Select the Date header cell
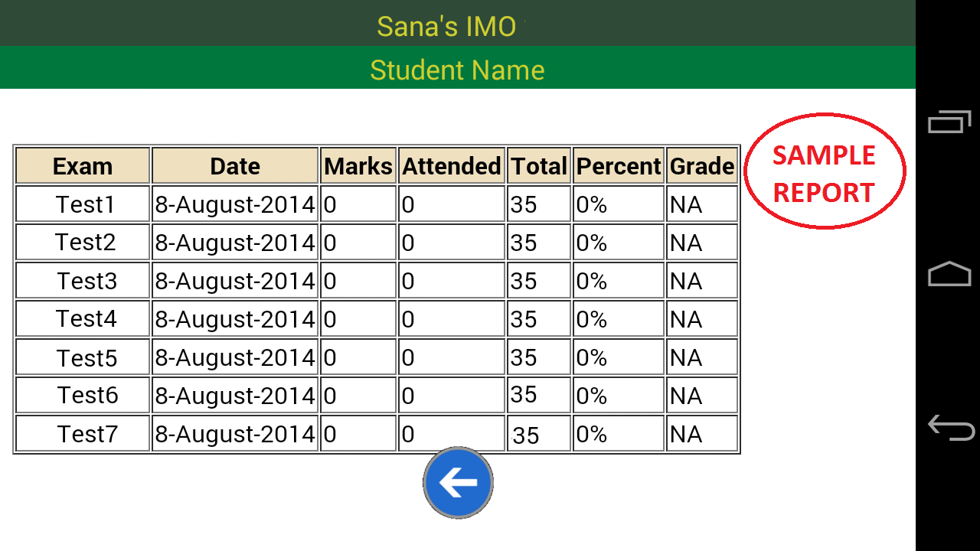This screenshot has width=980, height=551. pyautogui.click(x=234, y=165)
